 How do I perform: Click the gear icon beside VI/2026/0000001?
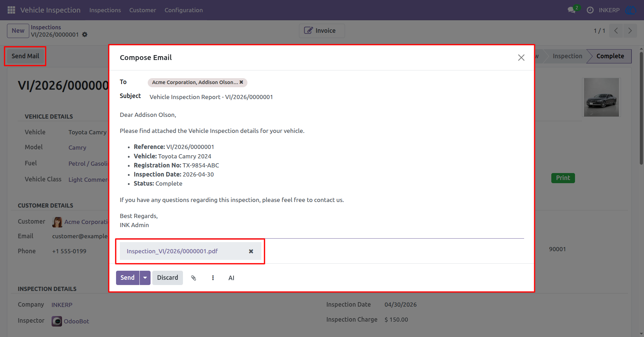pos(85,35)
